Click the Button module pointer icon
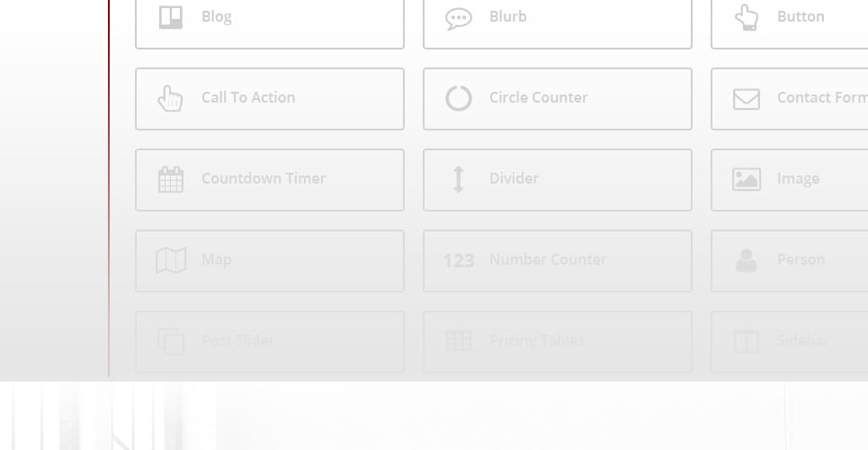This screenshot has width=868, height=450. tap(747, 17)
